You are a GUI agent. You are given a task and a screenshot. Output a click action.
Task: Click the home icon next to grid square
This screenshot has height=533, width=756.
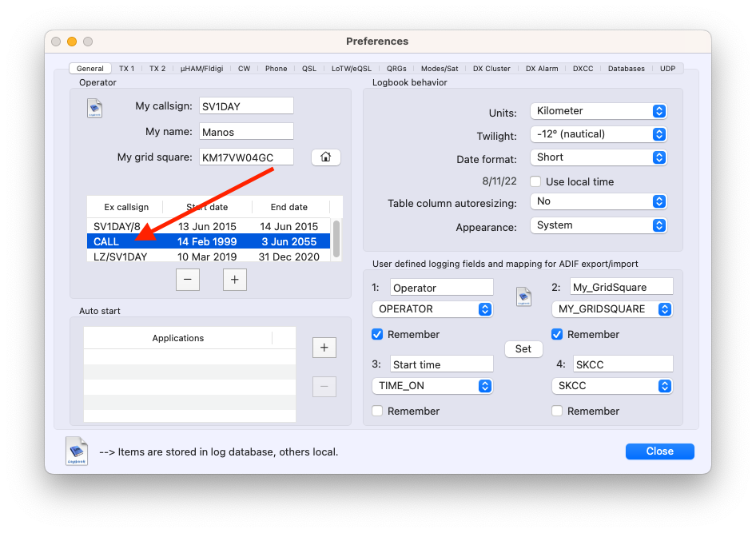click(x=326, y=157)
